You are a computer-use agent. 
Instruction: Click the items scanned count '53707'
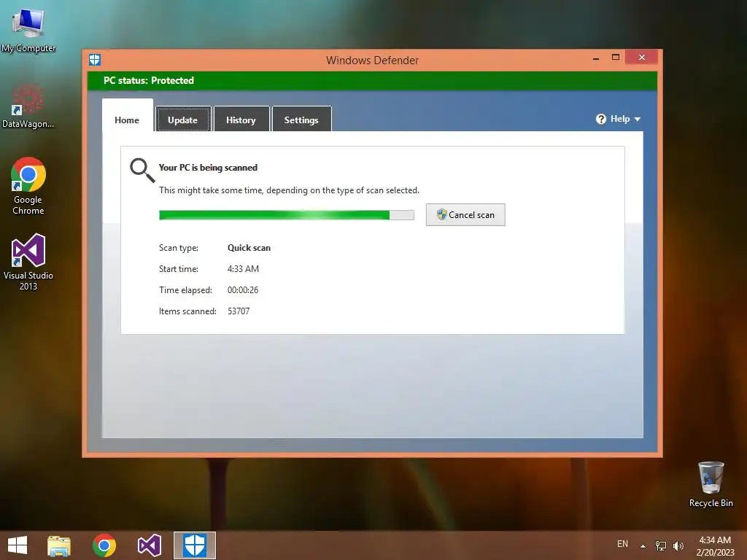tap(239, 311)
